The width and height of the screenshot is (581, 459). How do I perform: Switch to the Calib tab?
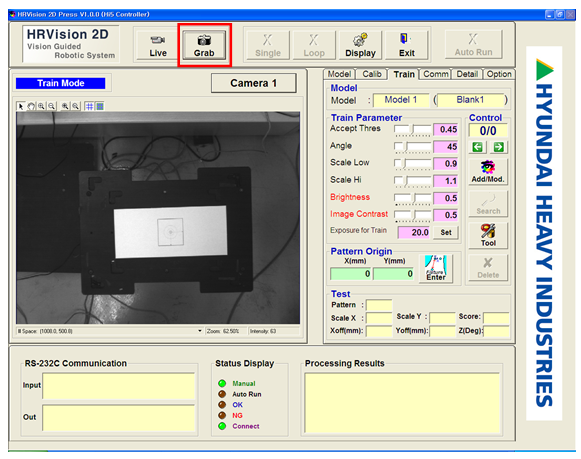372,74
